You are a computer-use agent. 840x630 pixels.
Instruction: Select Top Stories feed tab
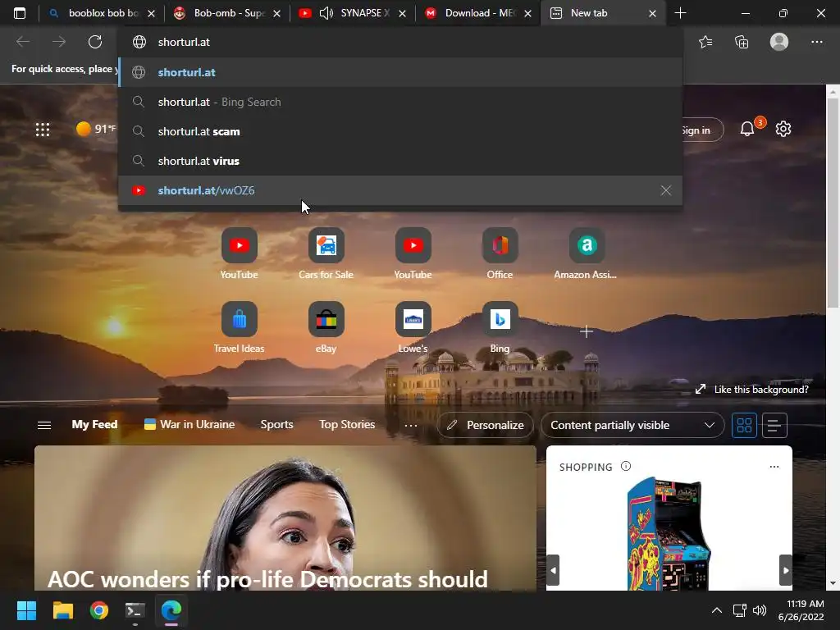click(347, 424)
